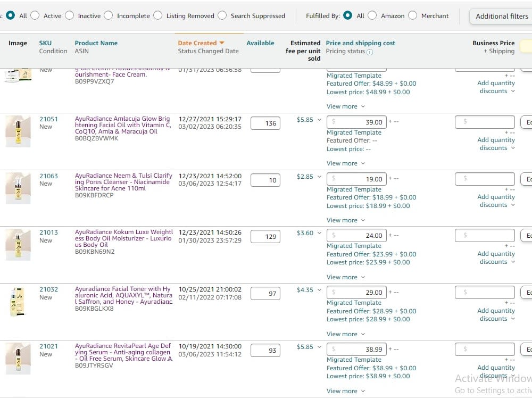Open thumbnail of Amlacuja Glow facial oil
532x399 pixels.
pos(18,131)
